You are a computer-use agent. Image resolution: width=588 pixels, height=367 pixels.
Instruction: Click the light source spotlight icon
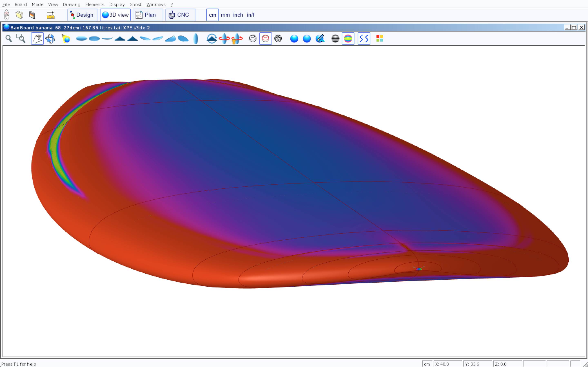pos(66,39)
